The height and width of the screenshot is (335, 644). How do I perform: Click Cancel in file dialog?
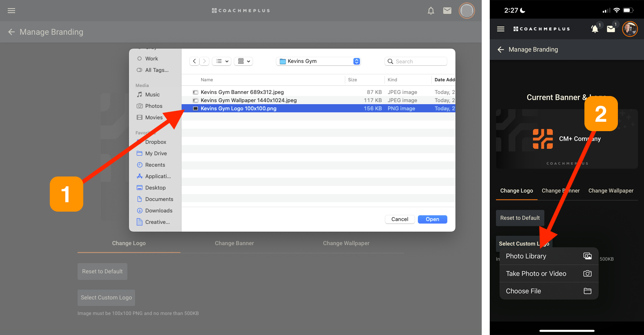pyautogui.click(x=400, y=219)
